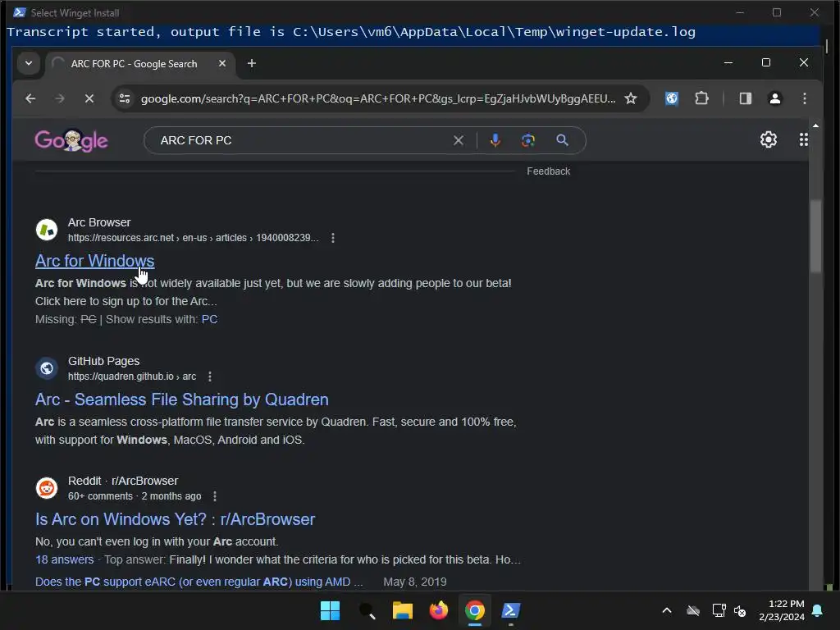
Task: View site information icon in address bar
Action: [125, 98]
